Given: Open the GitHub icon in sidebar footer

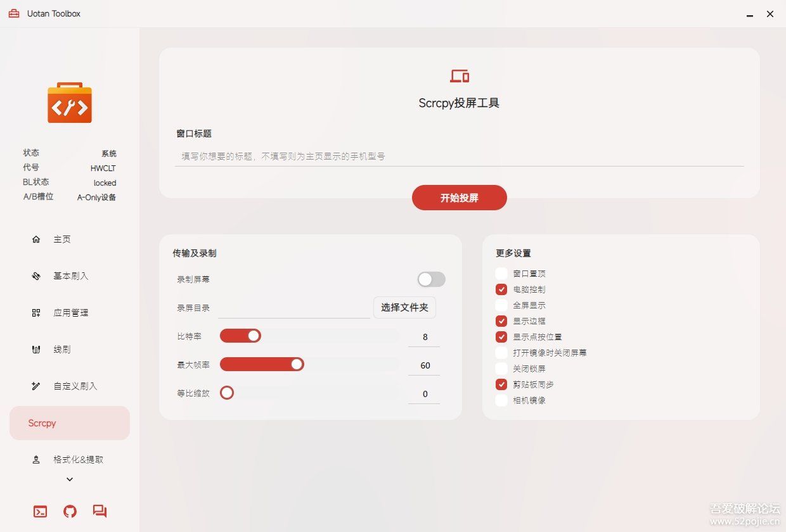Looking at the screenshot, I should [70, 512].
